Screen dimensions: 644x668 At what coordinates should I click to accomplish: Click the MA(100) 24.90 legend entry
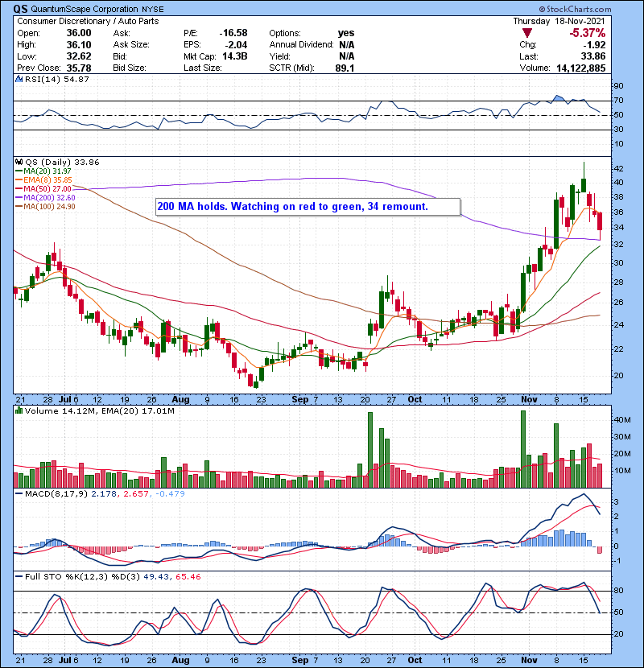(x=46, y=207)
